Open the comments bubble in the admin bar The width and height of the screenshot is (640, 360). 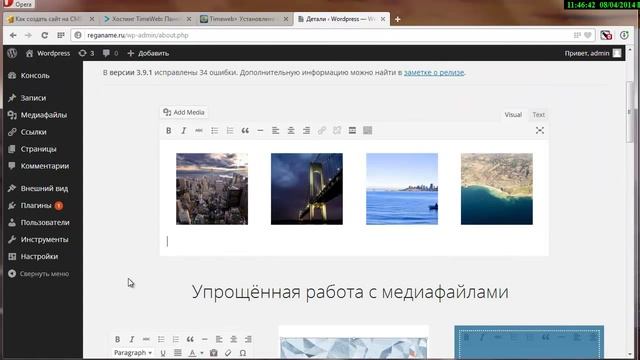click(110, 53)
